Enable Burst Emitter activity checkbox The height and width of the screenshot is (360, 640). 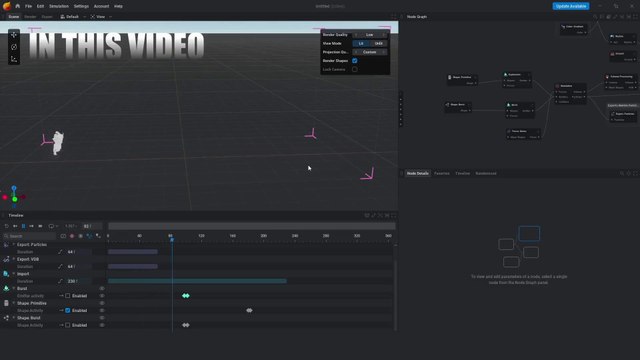pyautogui.click(x=68, y=296)
